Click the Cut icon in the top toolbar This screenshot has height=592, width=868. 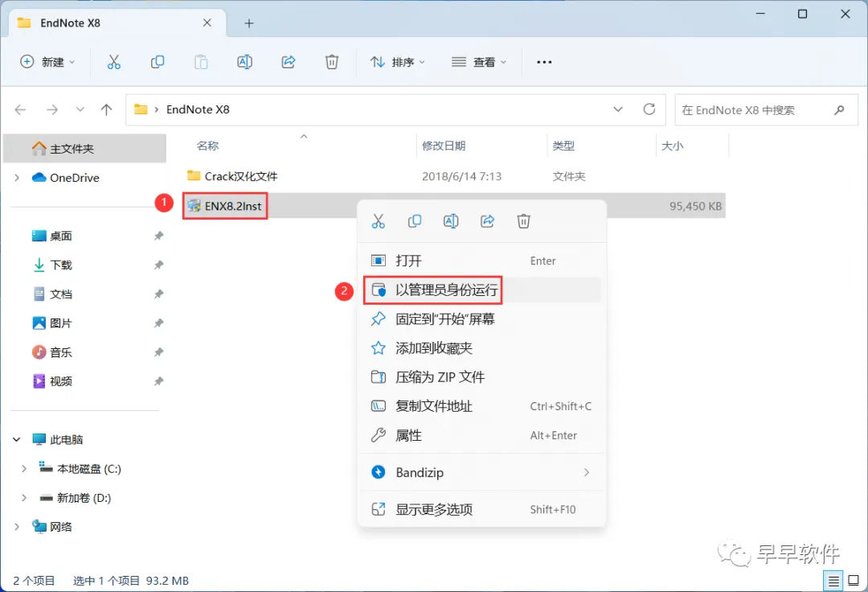[113, 62]
